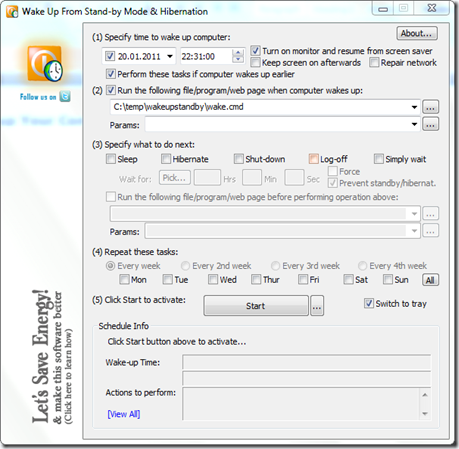This screenshot has width=459, height=449.
Task: Browse for the wake.cmd file path
Action: 430,107
